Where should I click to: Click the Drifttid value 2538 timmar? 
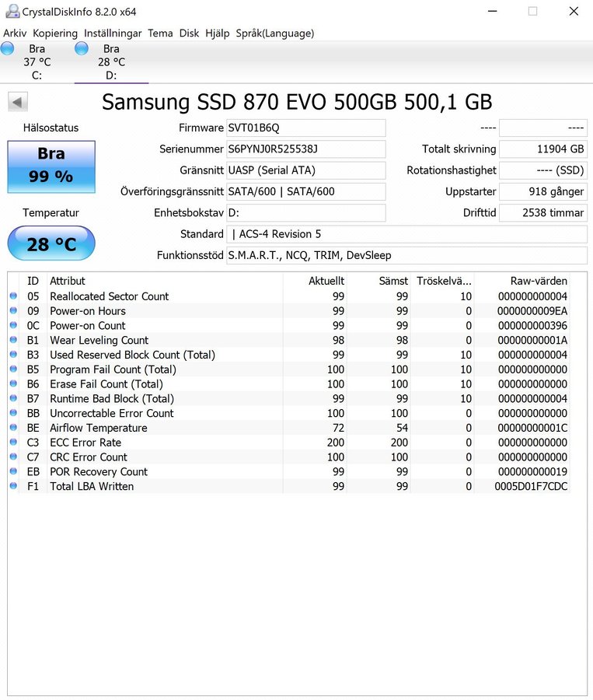tap(543, 212)
